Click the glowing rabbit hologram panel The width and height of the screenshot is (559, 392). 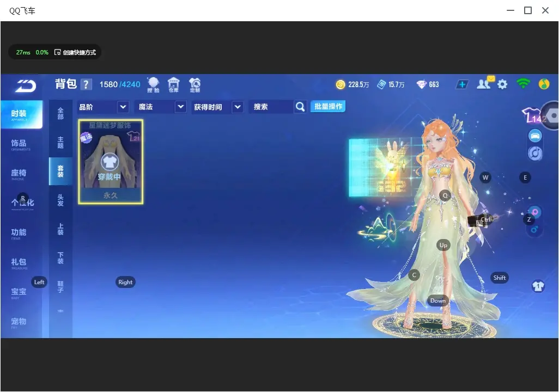(385, 167)
